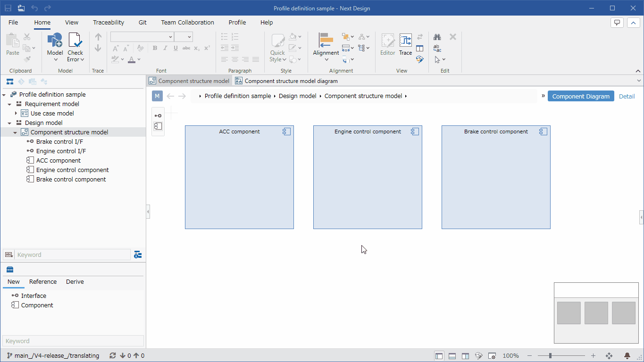Click the Trace up arrow
The image size is (644, 362).
(x=98, y=37)
